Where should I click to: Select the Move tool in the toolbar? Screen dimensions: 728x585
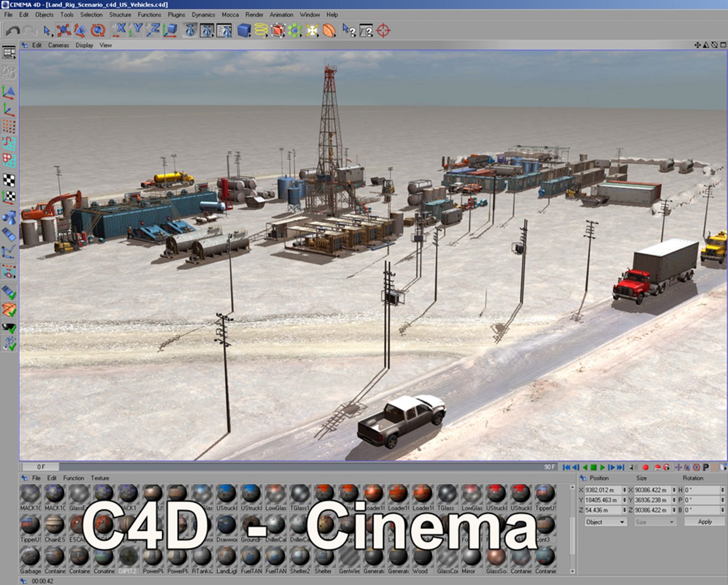point(64,31)
